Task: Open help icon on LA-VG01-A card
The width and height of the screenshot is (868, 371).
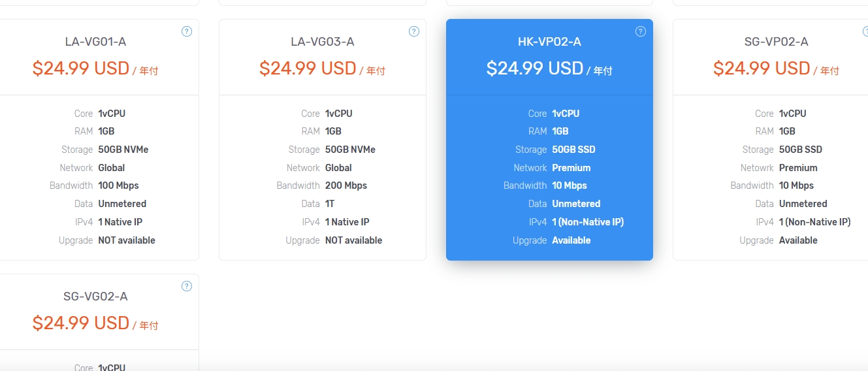Action: pyautogui.click(x=187, y=31)
